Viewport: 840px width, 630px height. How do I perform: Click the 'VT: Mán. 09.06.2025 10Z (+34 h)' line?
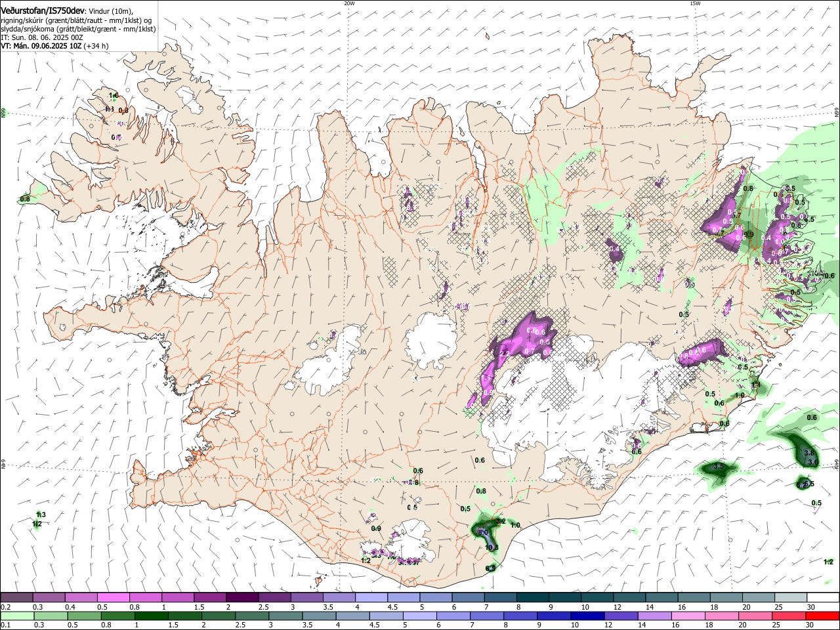tap(55, 46)
